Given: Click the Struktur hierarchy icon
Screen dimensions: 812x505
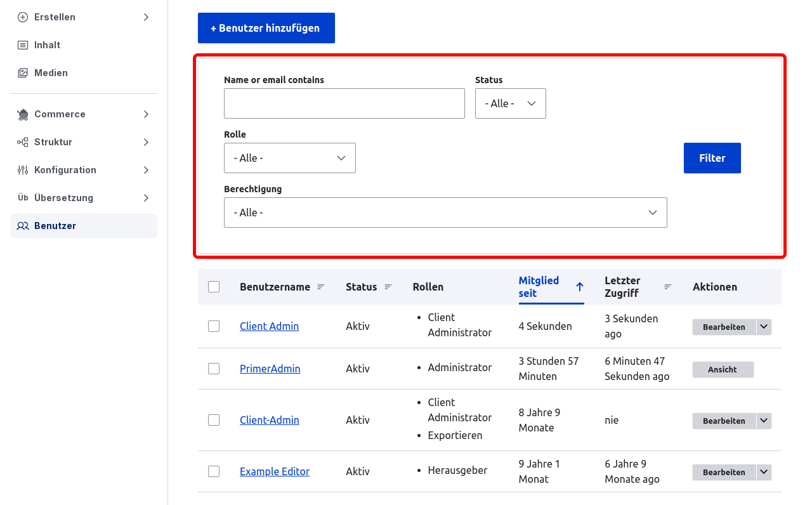Looking at the screenshot, I should coord(23,142).
